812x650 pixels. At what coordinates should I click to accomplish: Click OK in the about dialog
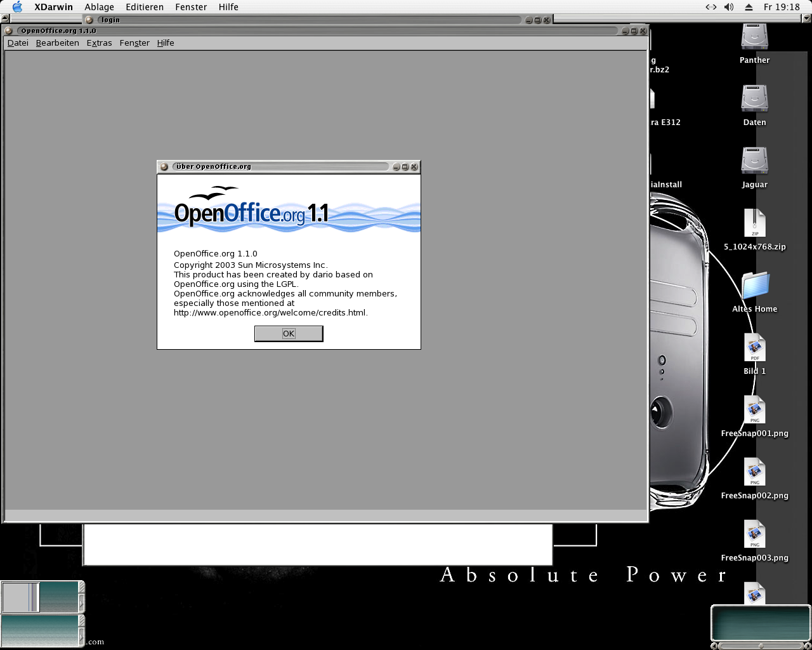pos(289,334)
